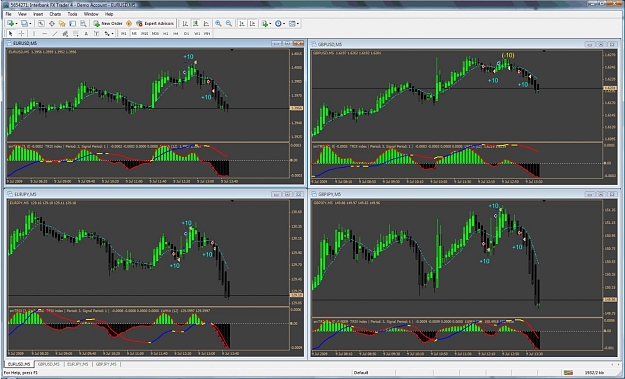This screenshot has height=379, width=625.
Task: Open the Strategy Tester icon
Action: [83, 24]
